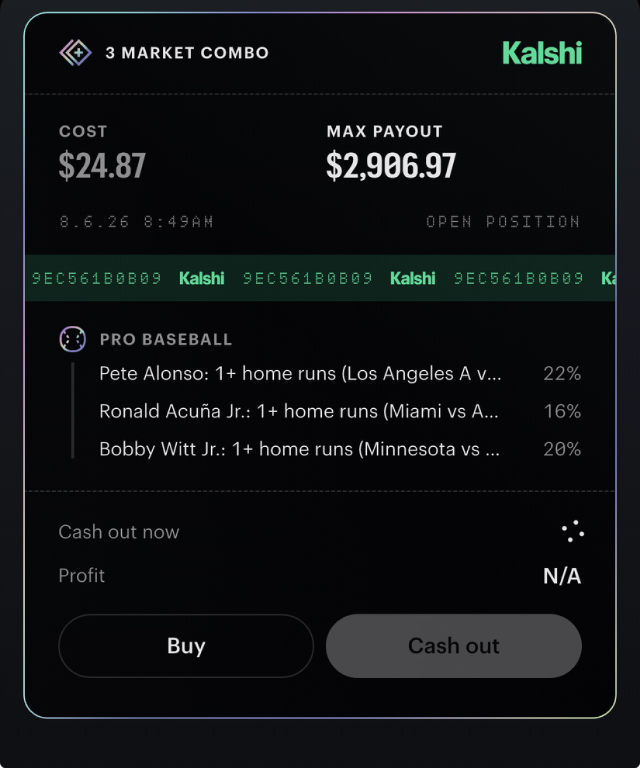This screenshot has width=640, height=768.
Task: Click the Pro Baseball icon
Action: [x=72, y=339]
